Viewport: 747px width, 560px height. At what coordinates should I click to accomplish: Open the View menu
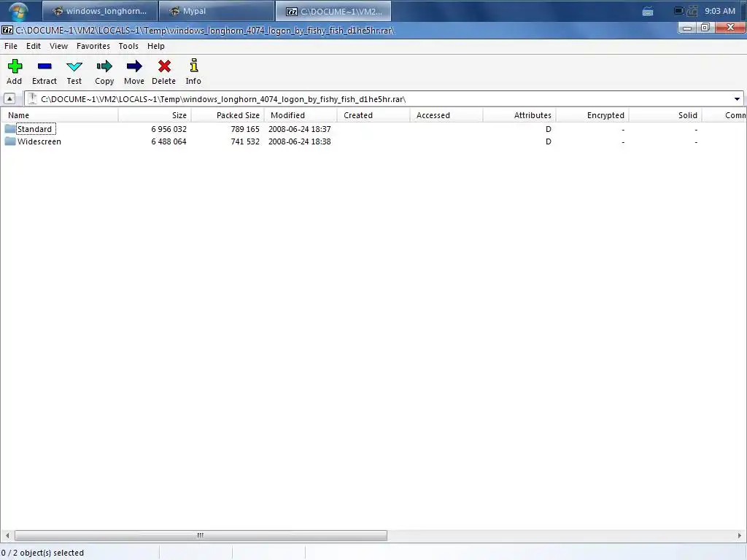(x=58, y=46)
